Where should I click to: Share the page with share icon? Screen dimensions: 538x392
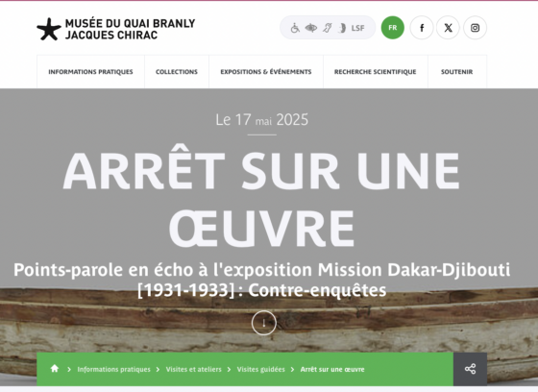[x=470, y=369]
